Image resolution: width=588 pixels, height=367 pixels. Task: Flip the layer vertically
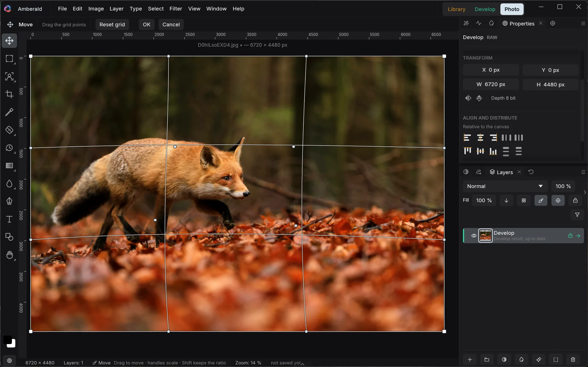479,98
